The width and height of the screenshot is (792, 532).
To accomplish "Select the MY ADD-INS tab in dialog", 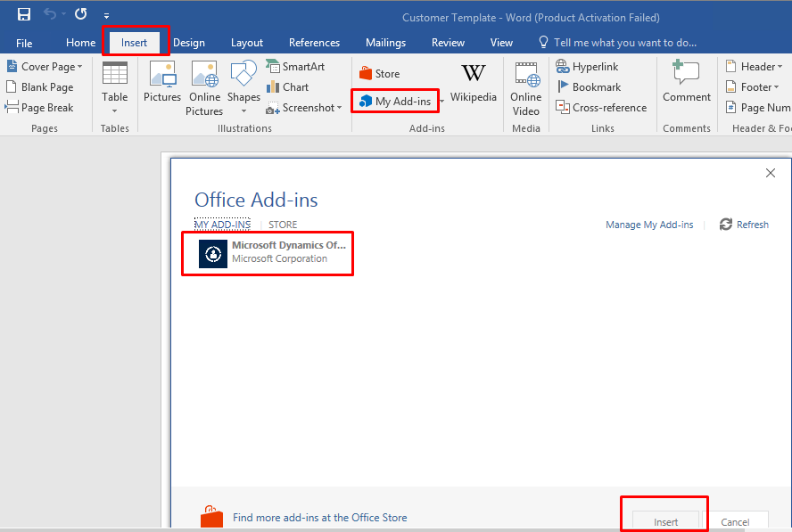I will tap(223, 225).
